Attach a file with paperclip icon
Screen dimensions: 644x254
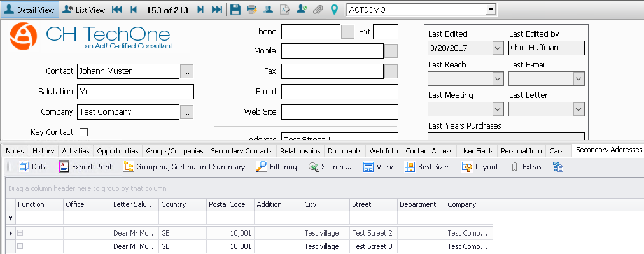[x=318, y=10]
